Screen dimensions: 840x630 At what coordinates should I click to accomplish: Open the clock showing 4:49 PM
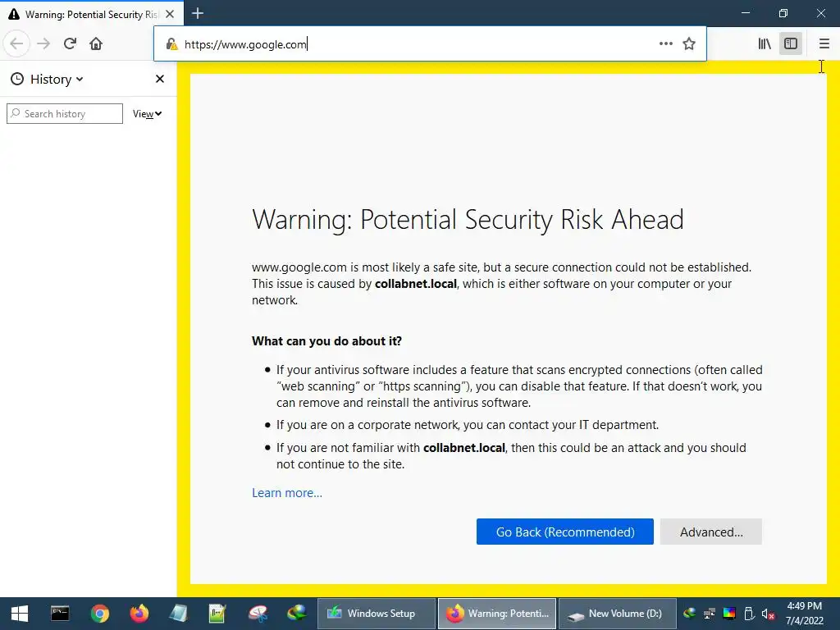click(804, 614)
